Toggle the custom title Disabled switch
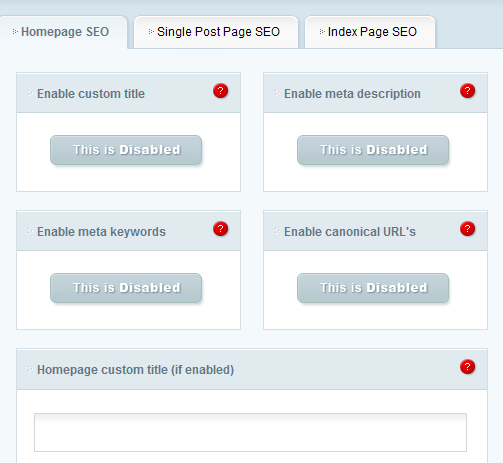This screenshot has width=503, height=463. pos(126,150)
